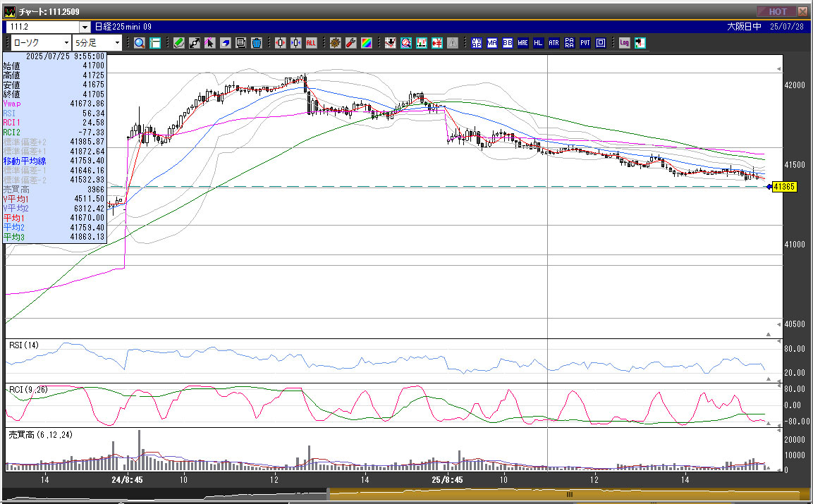Click the 24/8:45 date label on time axis
This screenshot has height=504, width=813.
pyautogui.click(x=127, y=480)
